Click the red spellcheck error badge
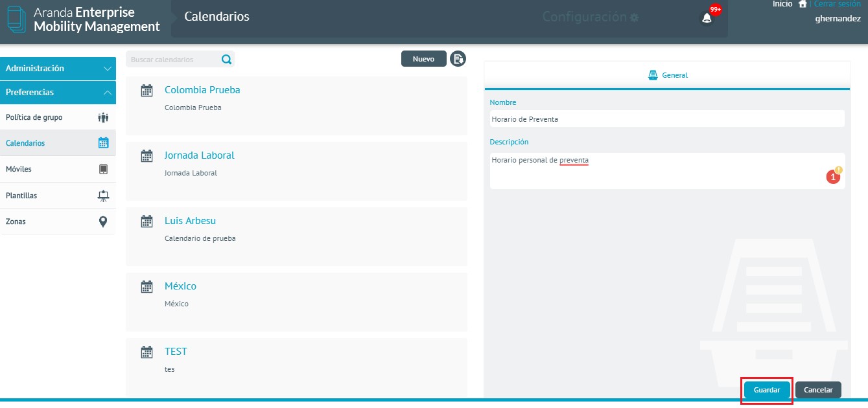Screen dimensions: 868x408 click(833, 176)
